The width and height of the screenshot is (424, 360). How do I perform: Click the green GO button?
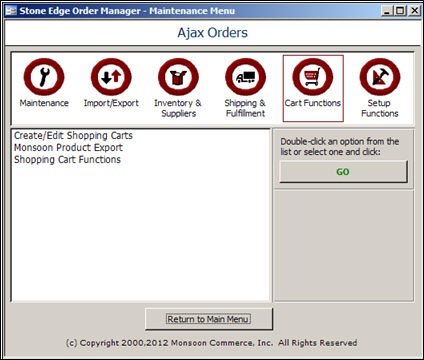343,172
